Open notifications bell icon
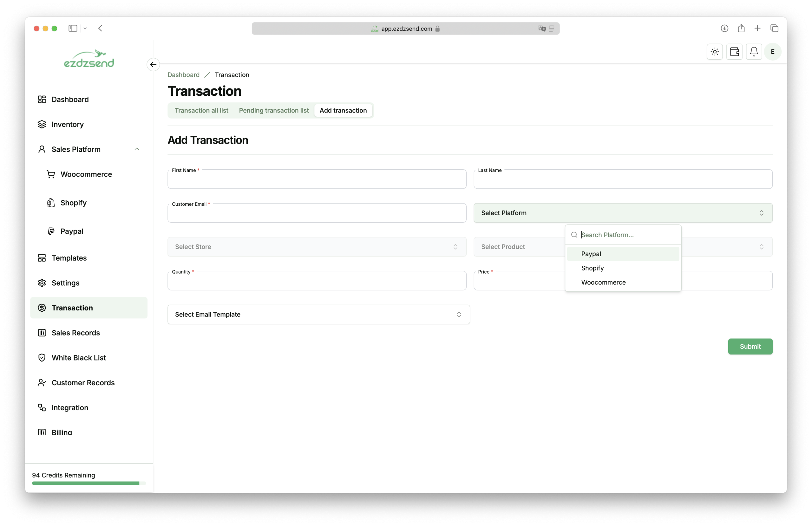The height and width of the screenshot is (526, 812). coord(754,51)
